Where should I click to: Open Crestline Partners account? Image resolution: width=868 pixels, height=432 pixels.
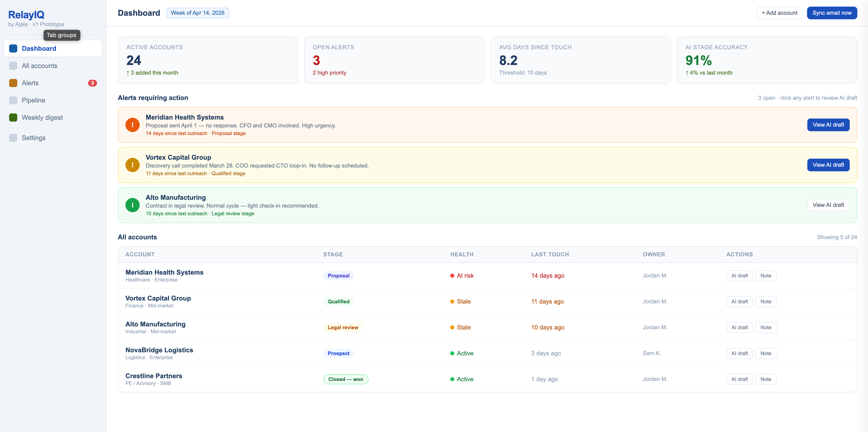[154, 376]
